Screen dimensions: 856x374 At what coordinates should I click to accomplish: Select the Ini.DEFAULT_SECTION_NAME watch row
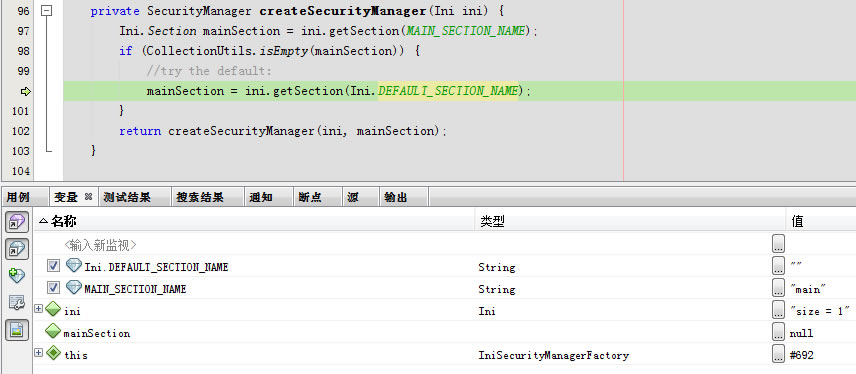[444, 266]
